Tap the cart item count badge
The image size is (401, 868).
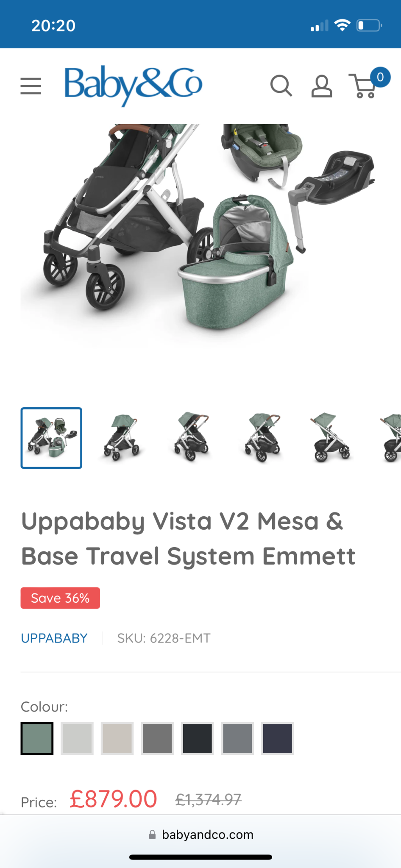pyautogui.click(x=380, y=77)
